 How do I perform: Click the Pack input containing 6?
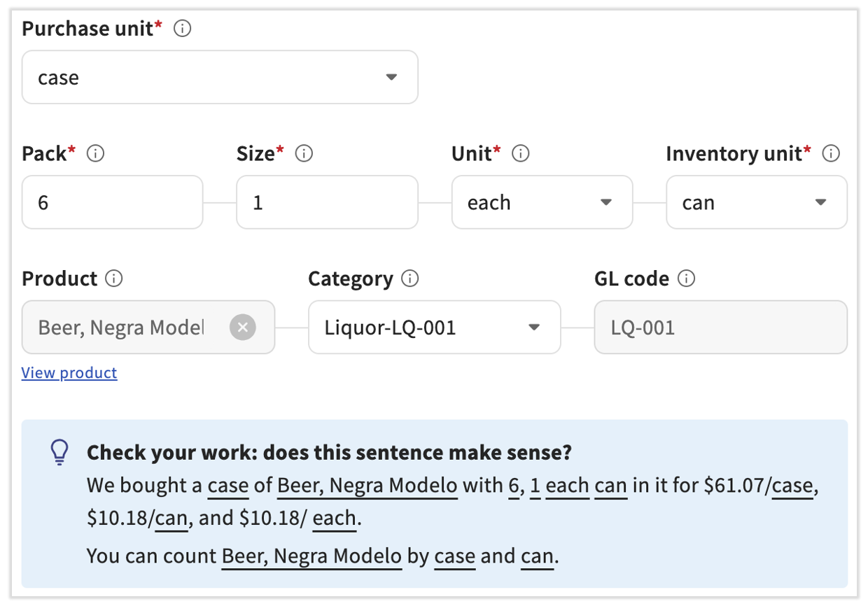click(x=112, y=202)
